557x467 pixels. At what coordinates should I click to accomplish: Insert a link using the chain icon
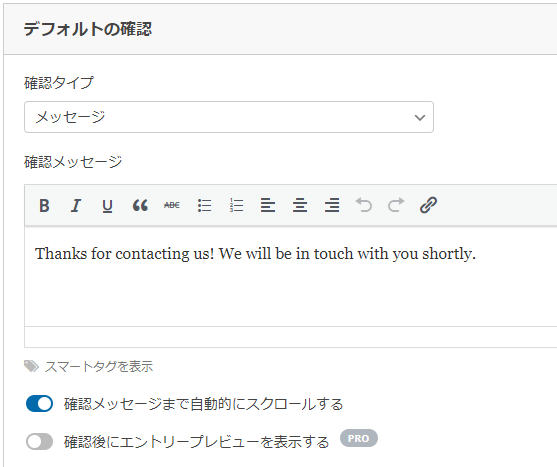pyautogui.click(x=428, y=205)
